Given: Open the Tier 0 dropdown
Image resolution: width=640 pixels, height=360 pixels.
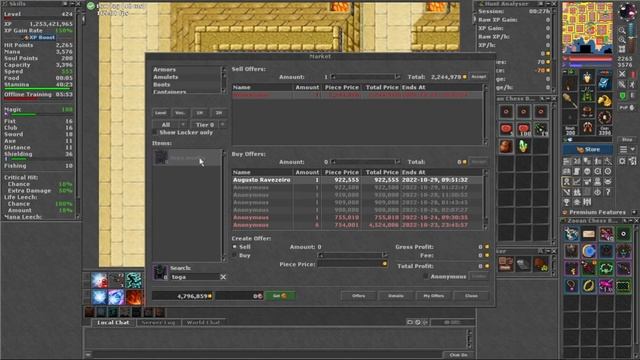Looking at the screenshot, I should [x=208, y=124].
